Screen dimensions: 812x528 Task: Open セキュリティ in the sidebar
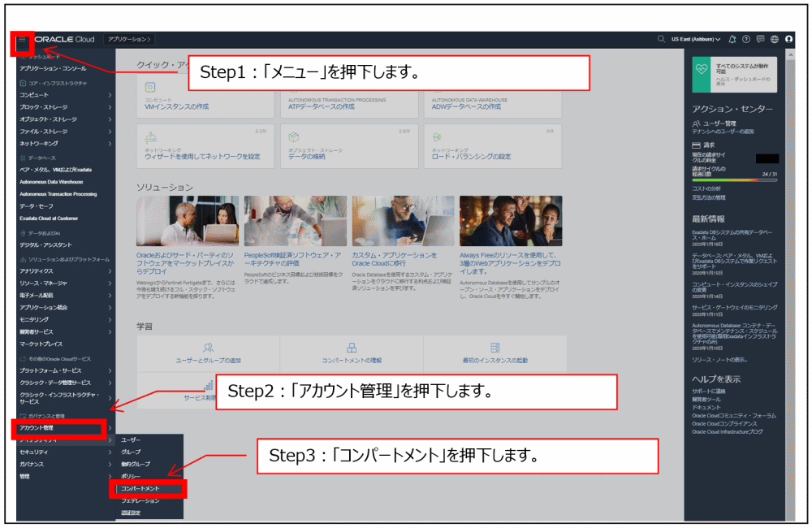33,452
